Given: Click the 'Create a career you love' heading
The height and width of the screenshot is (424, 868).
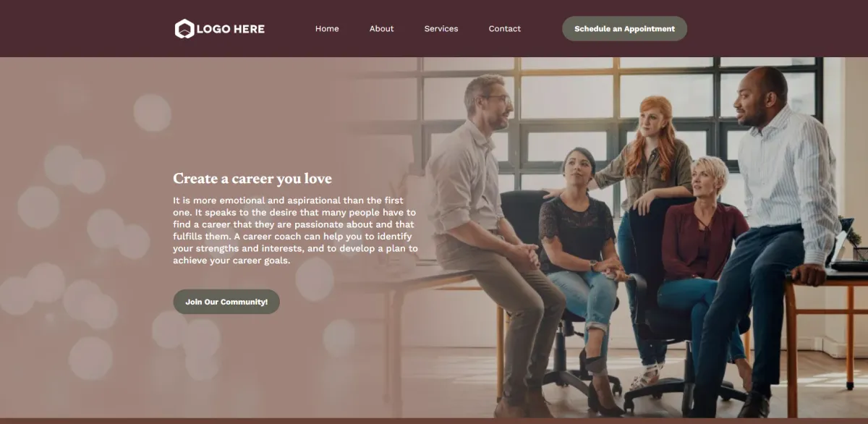Looking at the screenshot, I should coord(252,178).
